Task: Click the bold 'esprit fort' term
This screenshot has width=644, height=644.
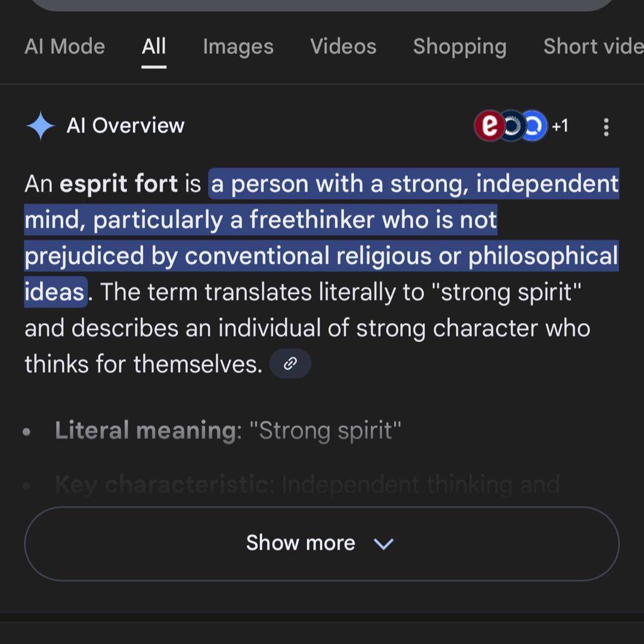Action: [118, 184]
